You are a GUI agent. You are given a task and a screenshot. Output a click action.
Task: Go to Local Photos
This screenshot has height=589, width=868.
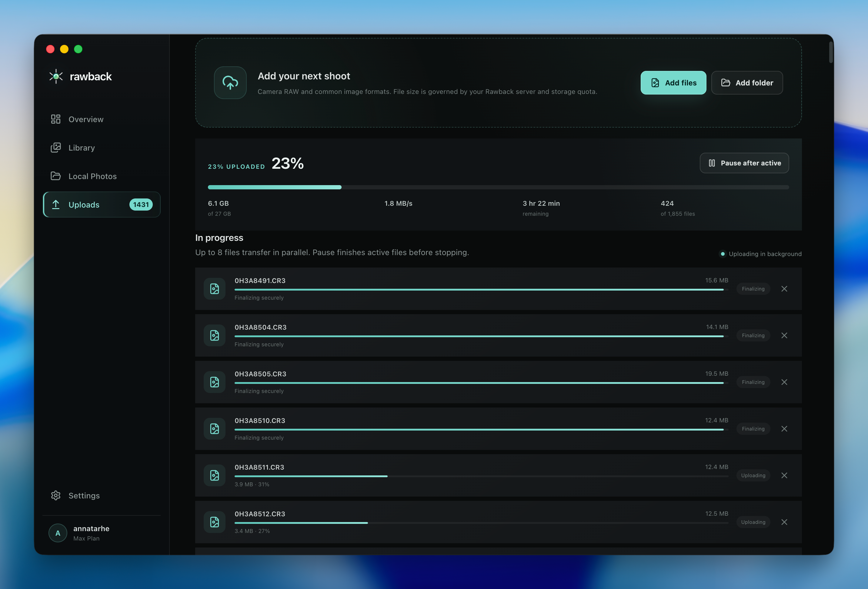point(102,176)
